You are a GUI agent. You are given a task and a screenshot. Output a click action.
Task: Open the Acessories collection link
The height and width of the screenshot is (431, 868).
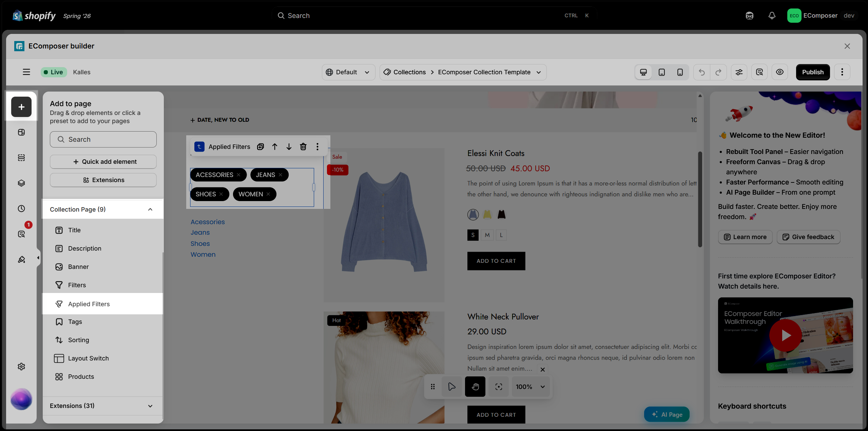pyautogui.click(x=208, y=222)
